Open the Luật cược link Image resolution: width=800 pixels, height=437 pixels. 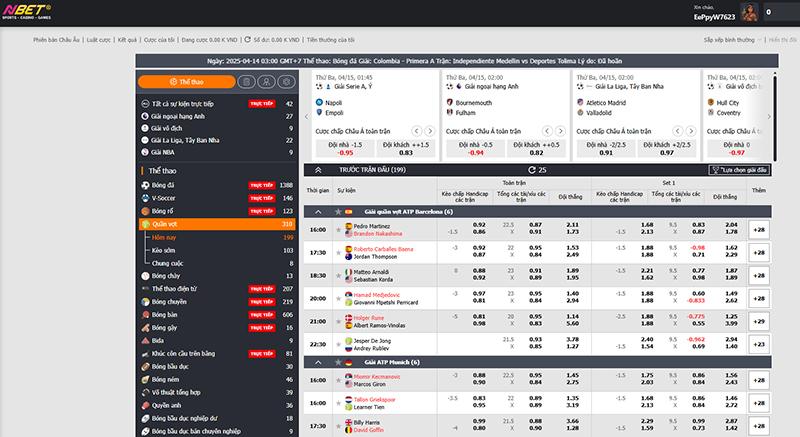click(x=98, y=40)
